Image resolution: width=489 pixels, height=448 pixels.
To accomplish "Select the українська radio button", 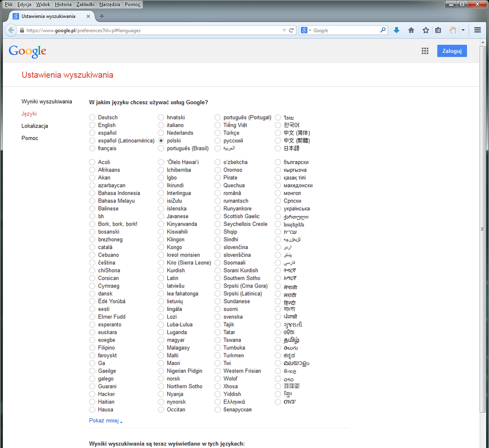I will 278,209.
